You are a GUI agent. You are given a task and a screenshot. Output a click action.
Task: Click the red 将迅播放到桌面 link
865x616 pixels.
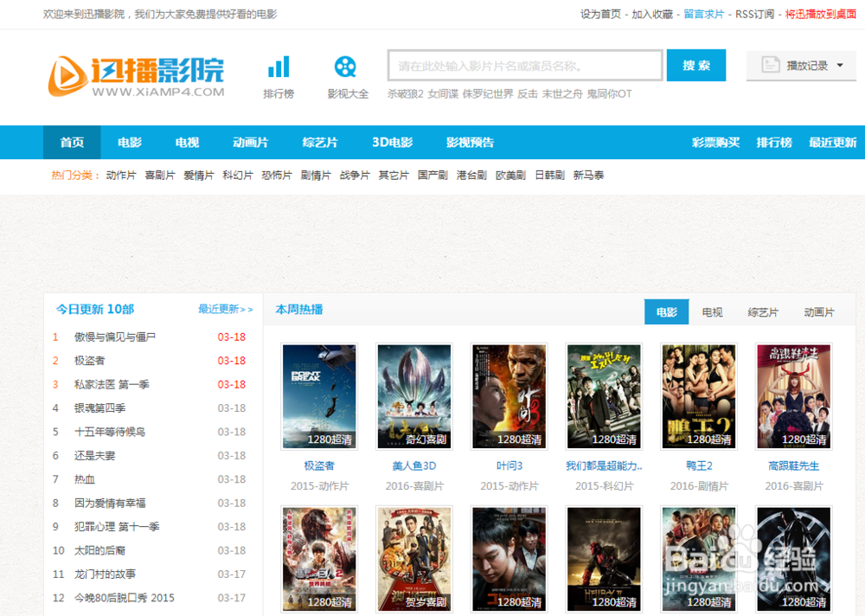click(821, 15)
